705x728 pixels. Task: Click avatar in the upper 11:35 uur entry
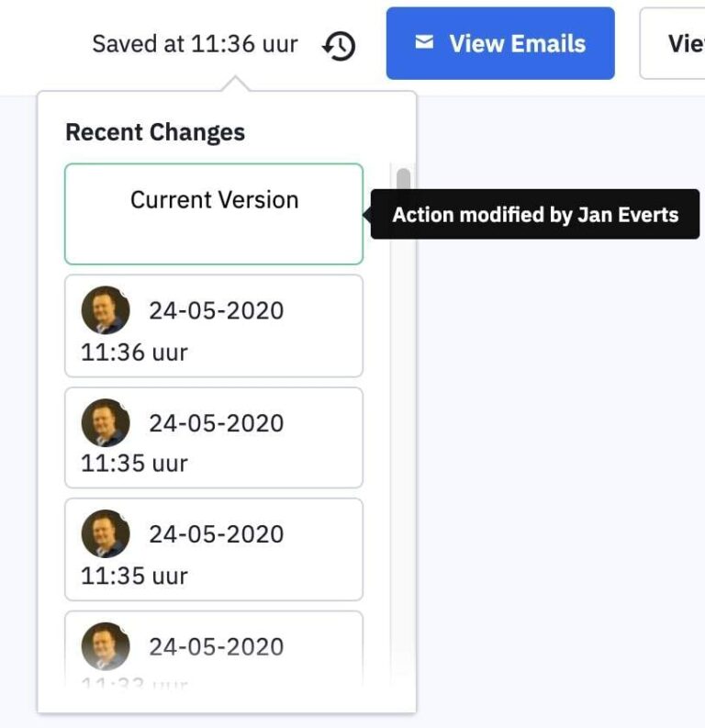pyautogui.click(x=106, y=422)
